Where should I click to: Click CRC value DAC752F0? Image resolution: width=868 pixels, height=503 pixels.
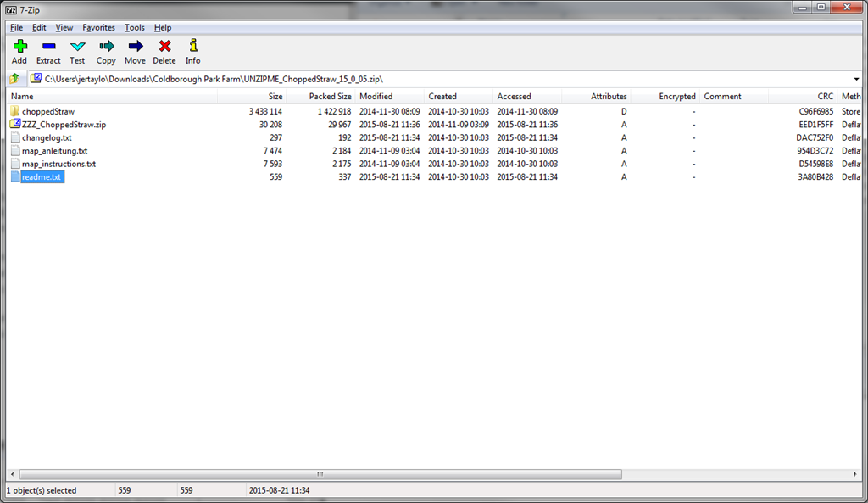815,137
